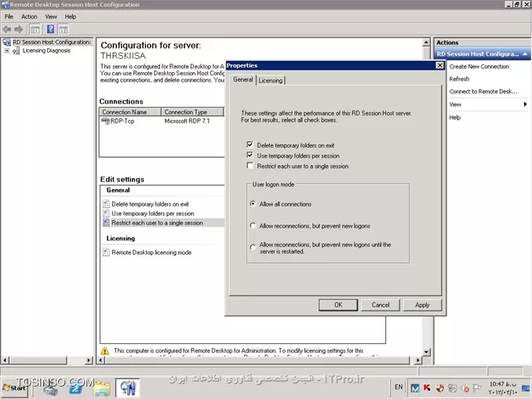Click the Connection Name column header
Viewport: 532px width, 399px height.
[130, 112]
